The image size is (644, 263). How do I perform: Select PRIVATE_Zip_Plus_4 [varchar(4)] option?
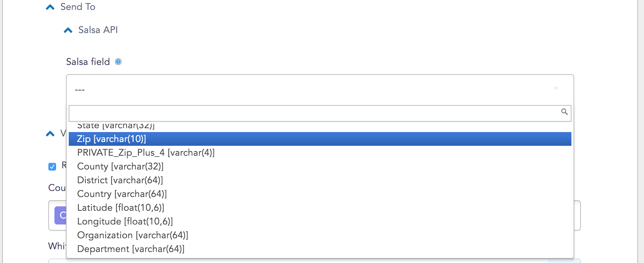320,153
